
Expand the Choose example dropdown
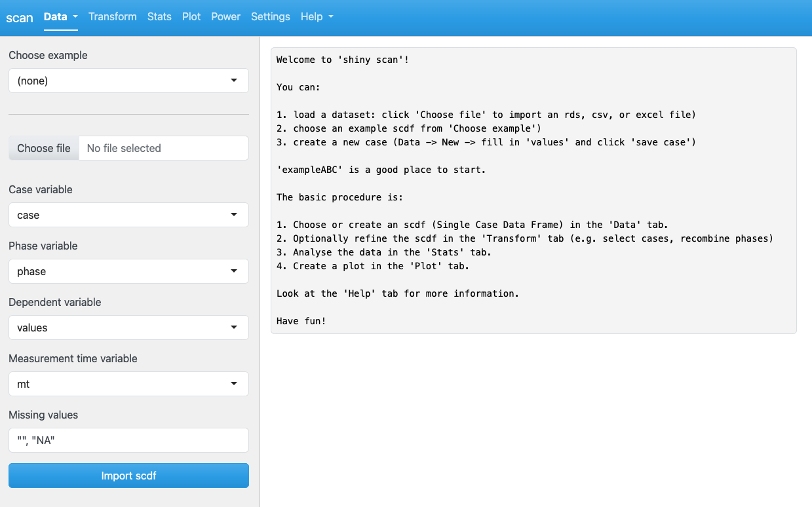tap(128, 81)
